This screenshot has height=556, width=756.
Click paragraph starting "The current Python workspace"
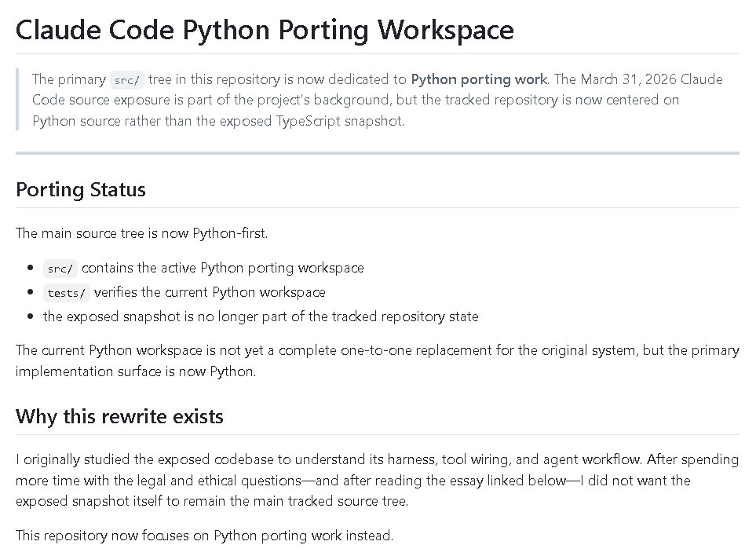coord(377,360)
